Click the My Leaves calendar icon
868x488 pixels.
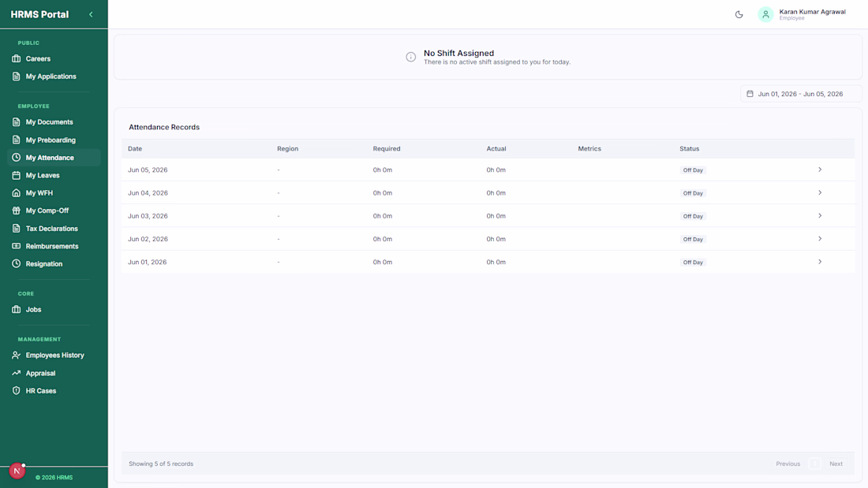(x=16, y=175)
